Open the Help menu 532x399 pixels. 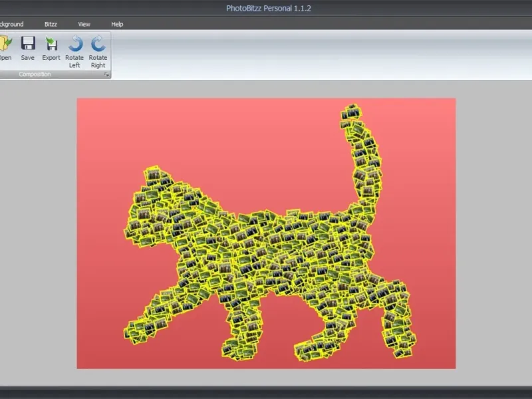117,24
